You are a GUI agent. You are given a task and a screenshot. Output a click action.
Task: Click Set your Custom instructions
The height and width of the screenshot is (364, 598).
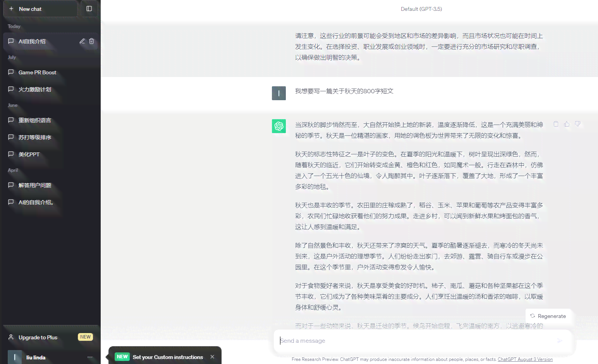point(168,357)
